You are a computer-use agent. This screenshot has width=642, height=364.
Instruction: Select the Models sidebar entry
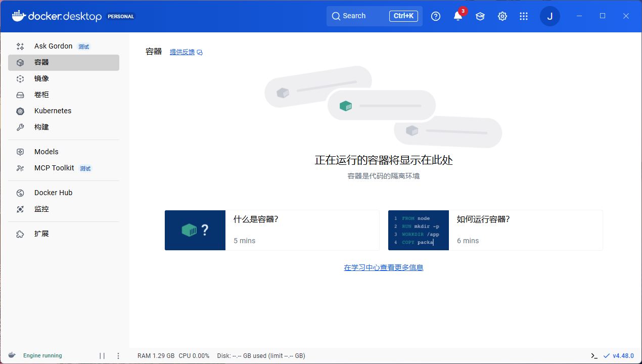coord(46,151)
